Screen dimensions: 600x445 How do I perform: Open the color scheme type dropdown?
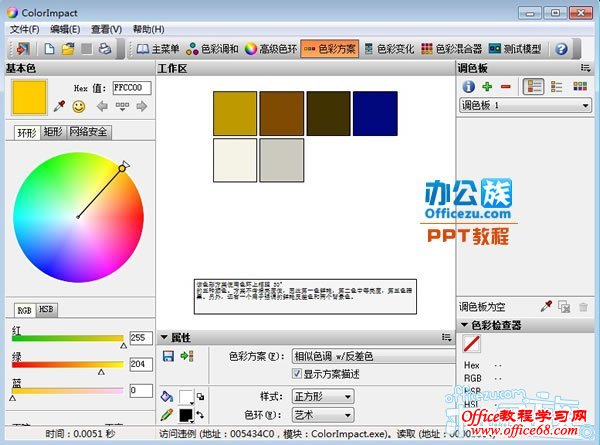pos(373,356)
